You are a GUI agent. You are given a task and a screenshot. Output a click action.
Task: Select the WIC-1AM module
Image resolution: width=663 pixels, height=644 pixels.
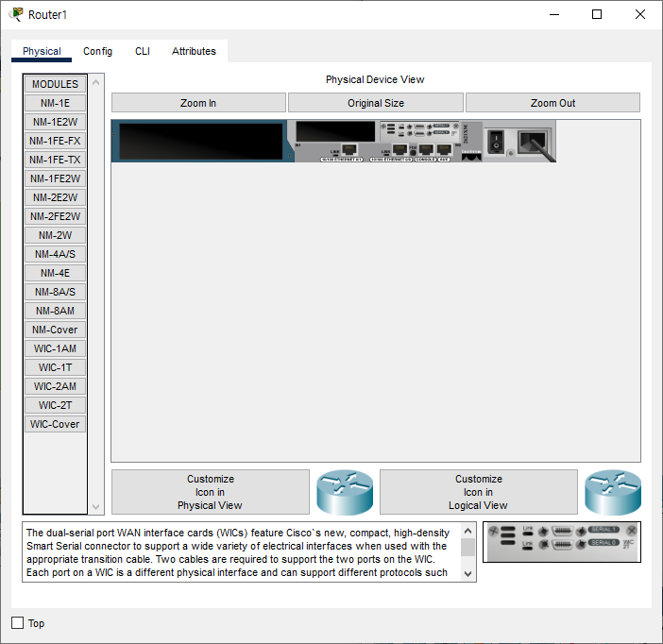tap(55, 348)
